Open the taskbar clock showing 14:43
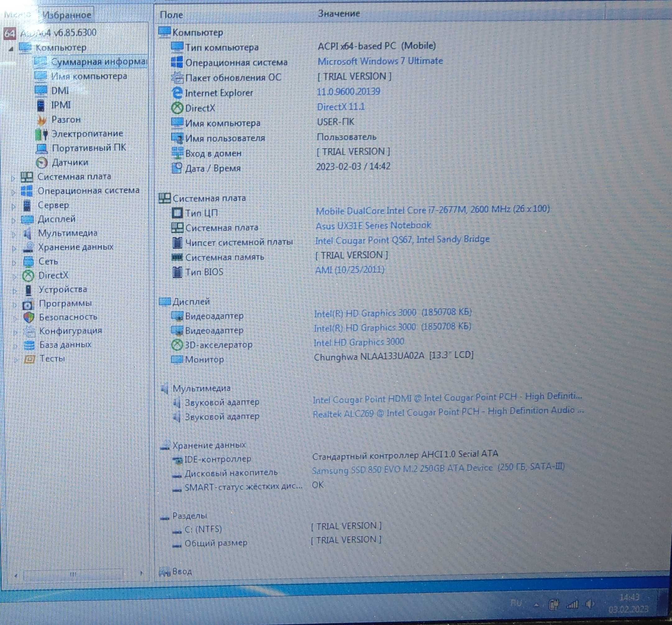The height and width of the screenshot is (625, 672). (628, 604)
